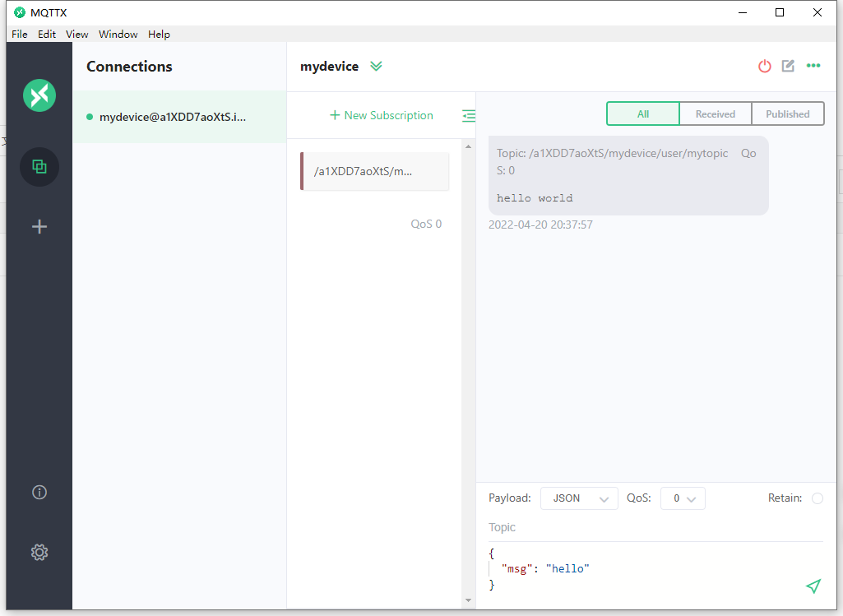Click the MQTTX logo in the sidebar
Screen dimensions: 843x616
point(39,95)
